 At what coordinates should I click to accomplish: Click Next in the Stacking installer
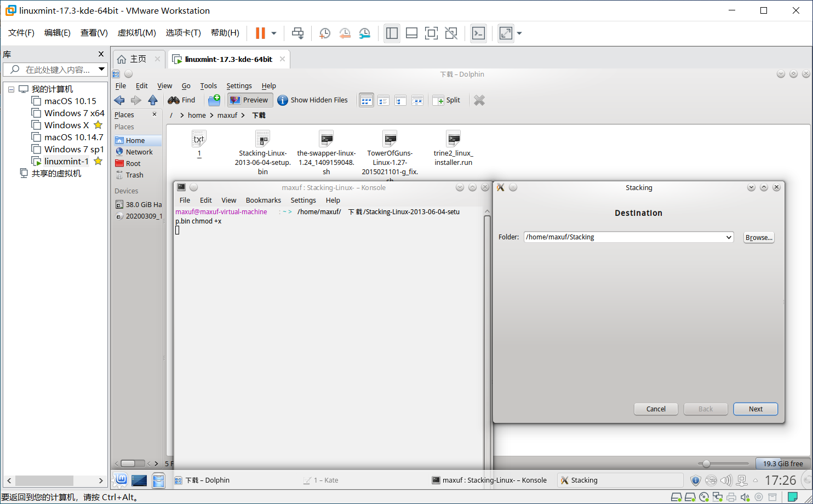[755, 409]
